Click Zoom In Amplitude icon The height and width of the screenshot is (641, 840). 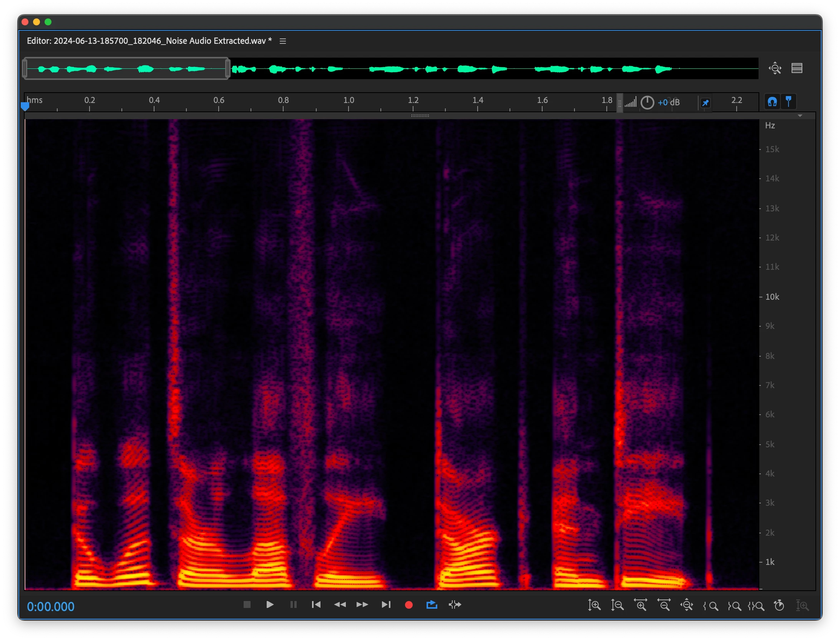point(594,605)
